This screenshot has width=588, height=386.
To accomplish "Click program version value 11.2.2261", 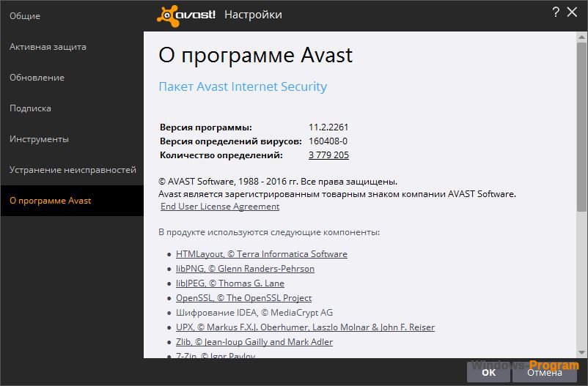I will [x=328, y=127].
